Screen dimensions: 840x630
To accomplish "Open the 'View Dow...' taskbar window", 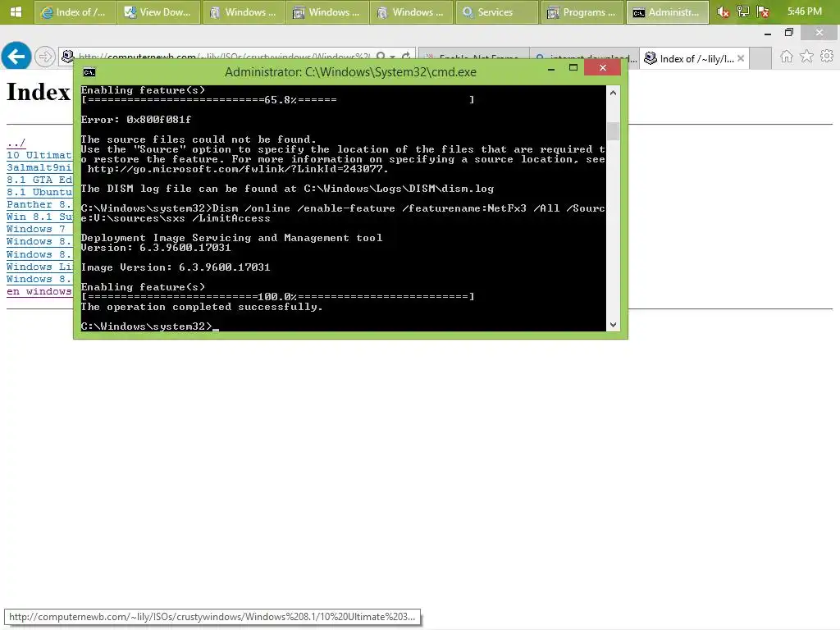I will pos(158,11).
